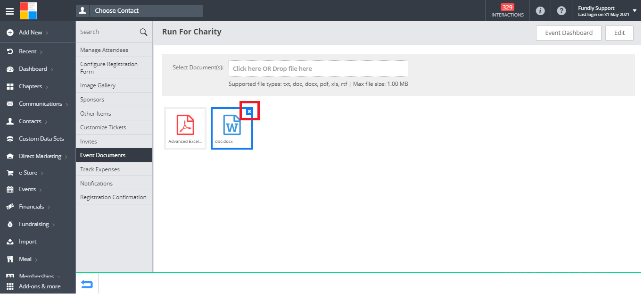This screenshot has height=294, width=644.
Task: Click the Add-ons grid icon
Action: pyautogui.click(x=10, y=286)
